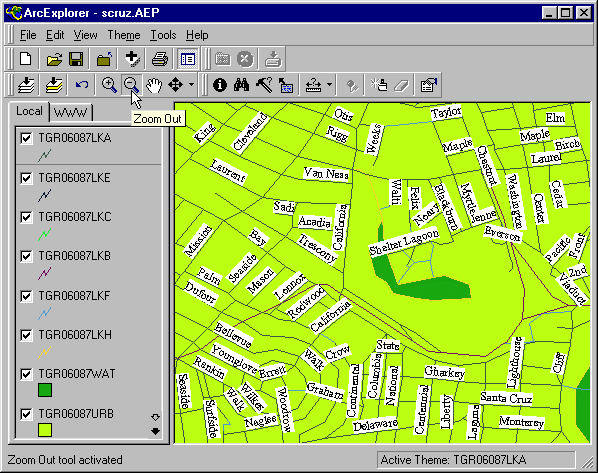Click the grayed-out folder icon beside stop
The image size is (598, 473).
(223, 59)
